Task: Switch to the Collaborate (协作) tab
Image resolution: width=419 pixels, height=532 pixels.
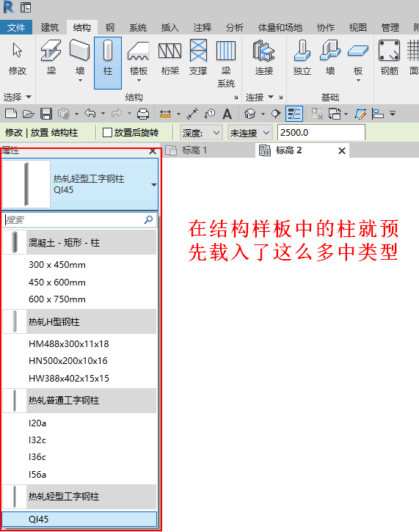Action: pos(326,27)
